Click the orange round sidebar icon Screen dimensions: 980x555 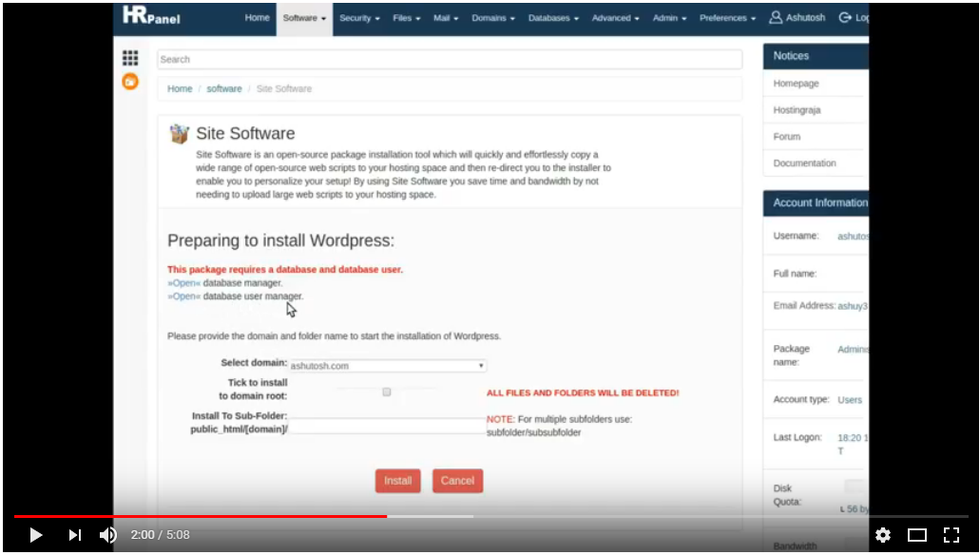point(130,81)
